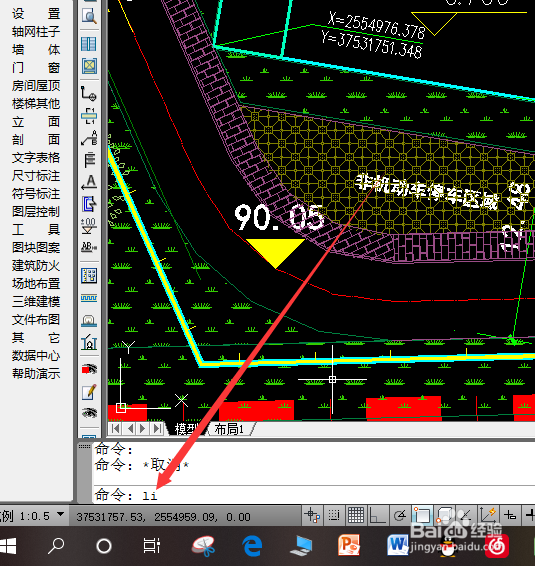535x566 pixels.
Task: Expand the 三维建模 sidebar menu
Action: (x=36, y=302)
